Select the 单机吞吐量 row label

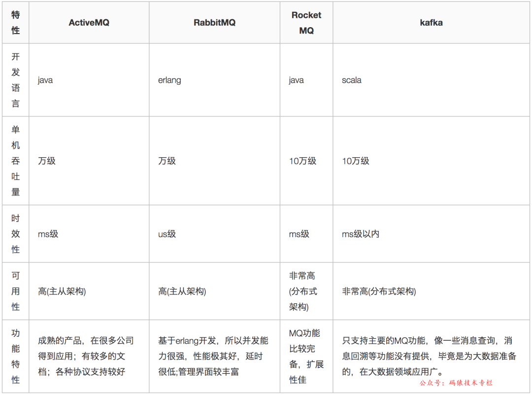16,161
